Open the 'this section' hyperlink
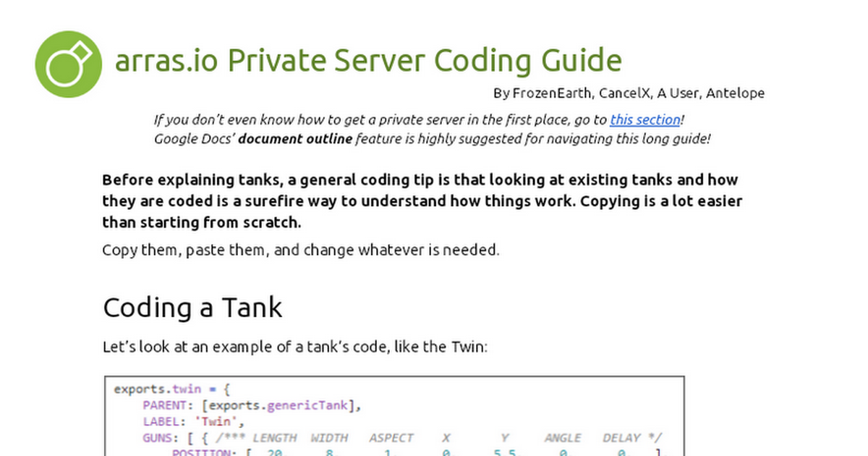 [645, 120]
